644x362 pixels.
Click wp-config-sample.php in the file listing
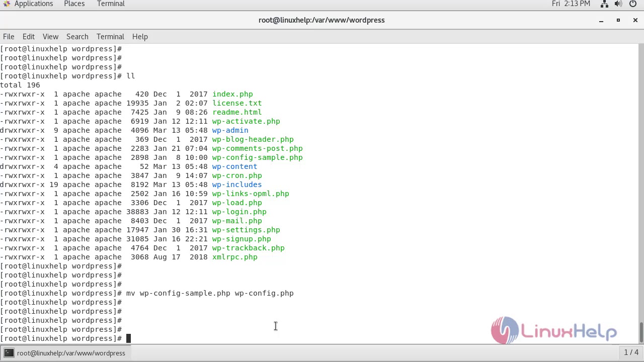click(x=257, y=157)
